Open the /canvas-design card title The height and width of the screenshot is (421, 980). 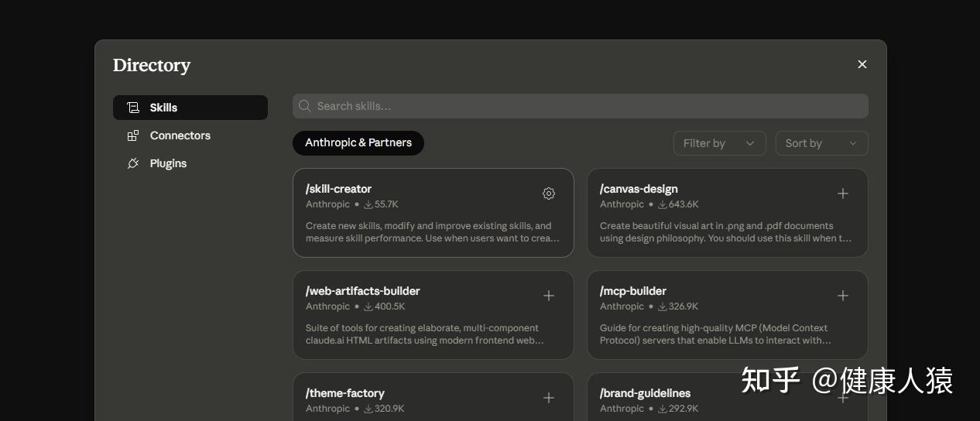pos(639,189)
